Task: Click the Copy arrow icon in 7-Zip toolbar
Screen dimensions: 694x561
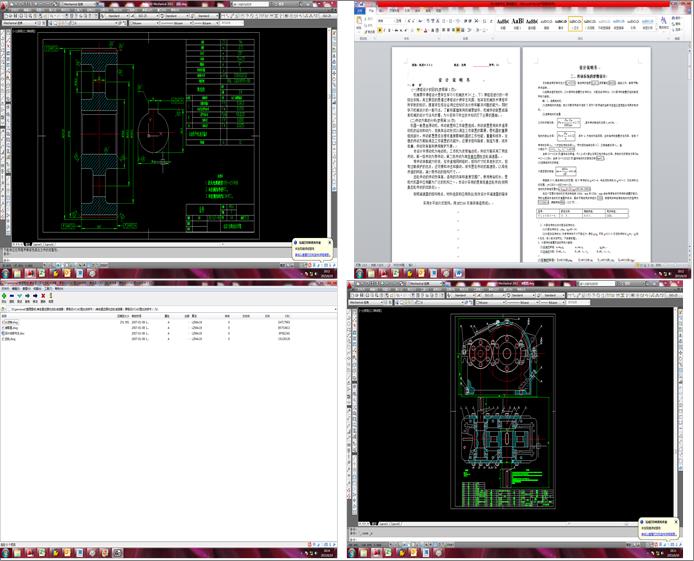Action: coord(27,296)
